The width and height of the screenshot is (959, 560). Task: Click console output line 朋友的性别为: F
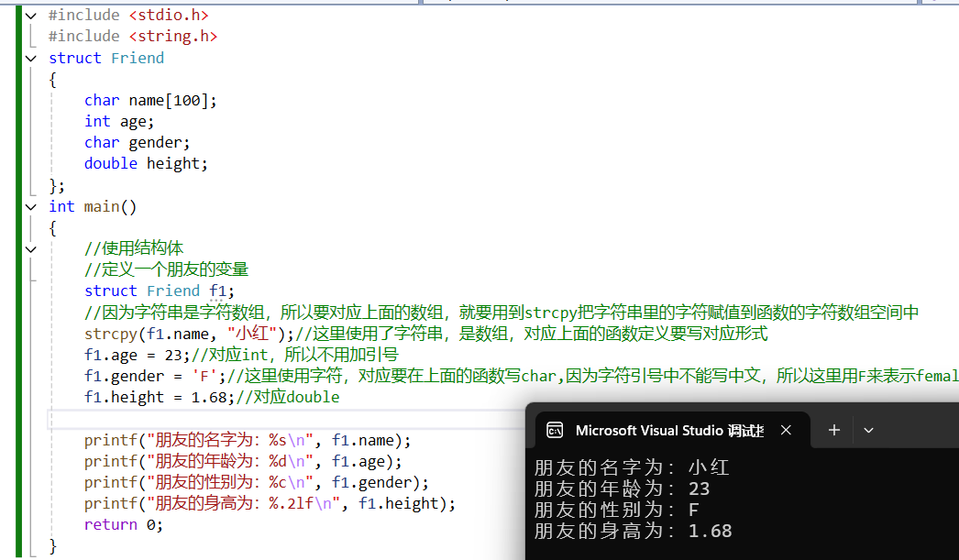[616, 510]
